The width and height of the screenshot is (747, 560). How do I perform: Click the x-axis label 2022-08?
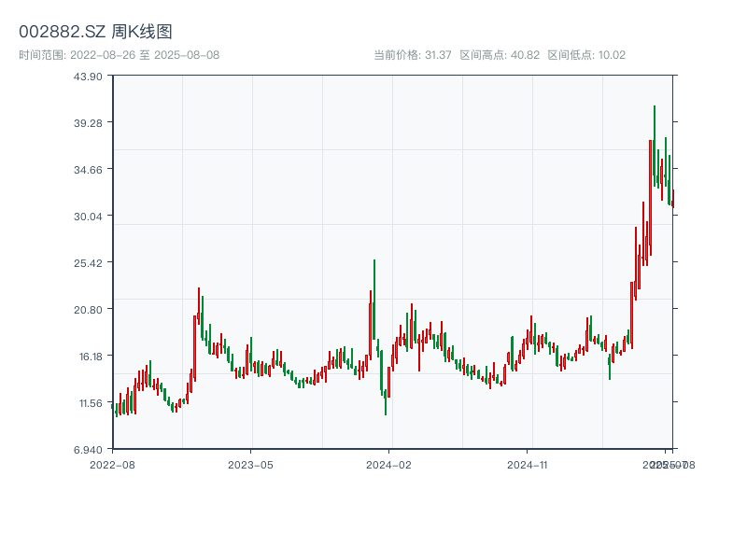click(x=112, y=465)
